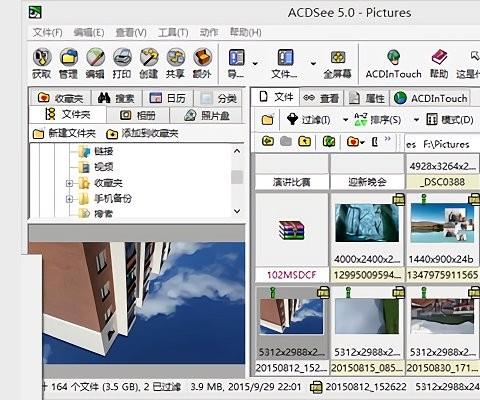This screenshot has height=400, width=480.
Task: Open the 过滤 dropdown arrow
Action: pyautogui.click(x=345, y=120)
